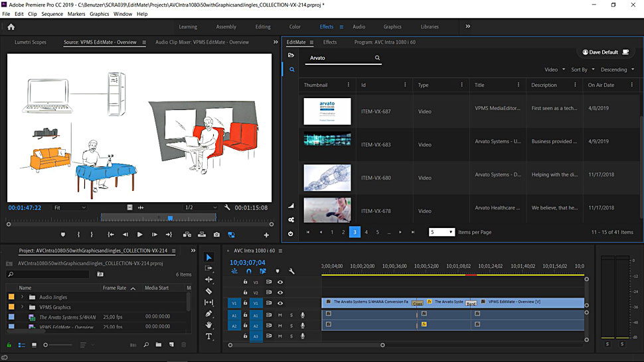The image size is (644, 362).
Task: Open the Fit zoom level dropdown
Action: point(70,208)
